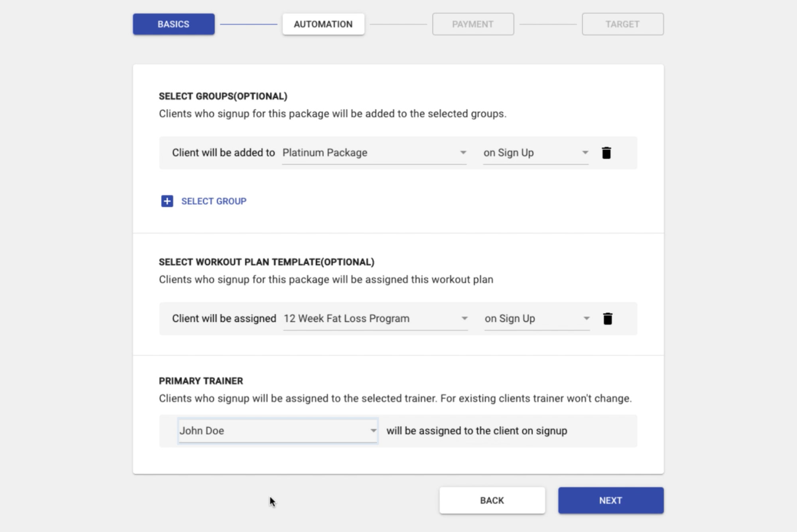This screenshot has height=532, width=797.
Task: Click the plus icon beside Select Group
Action: pyautogui.click(x=167, y=201)
